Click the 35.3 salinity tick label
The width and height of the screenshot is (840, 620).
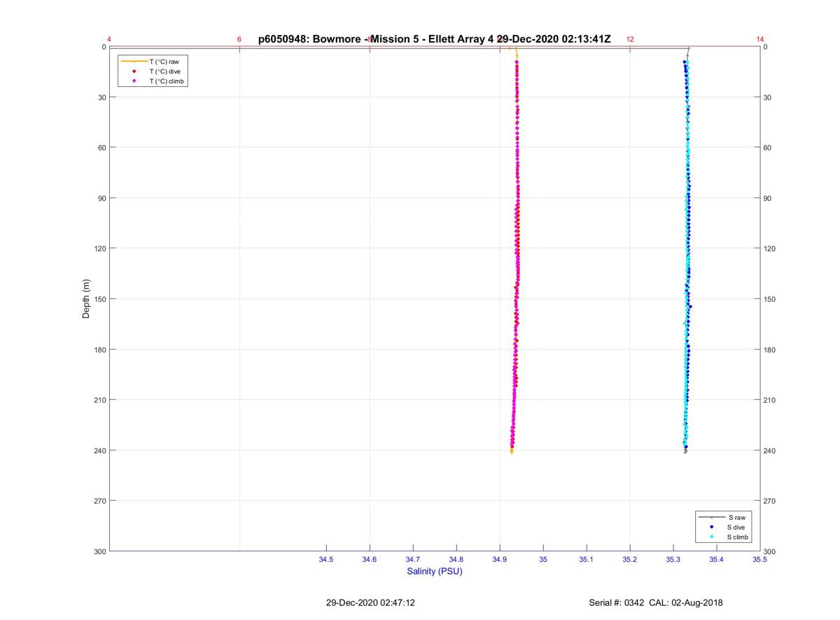(x=673, y=560)
